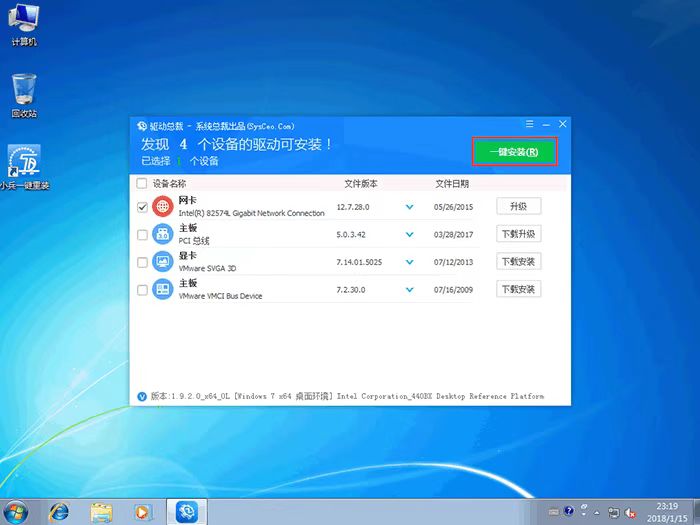This screenshot has height=525, width=700.
Task: Check the PCI 总线 主板 checkbox
Action: tap(142, 234)
